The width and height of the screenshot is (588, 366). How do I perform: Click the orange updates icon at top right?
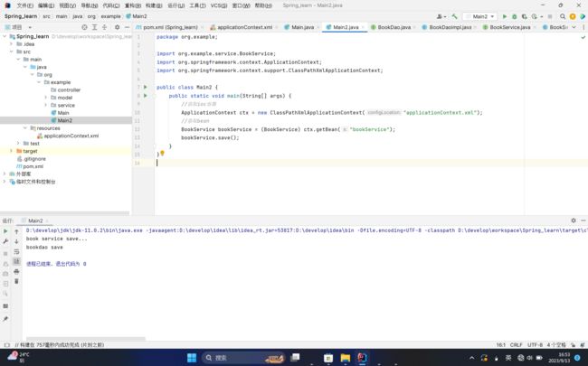(573, 16)
